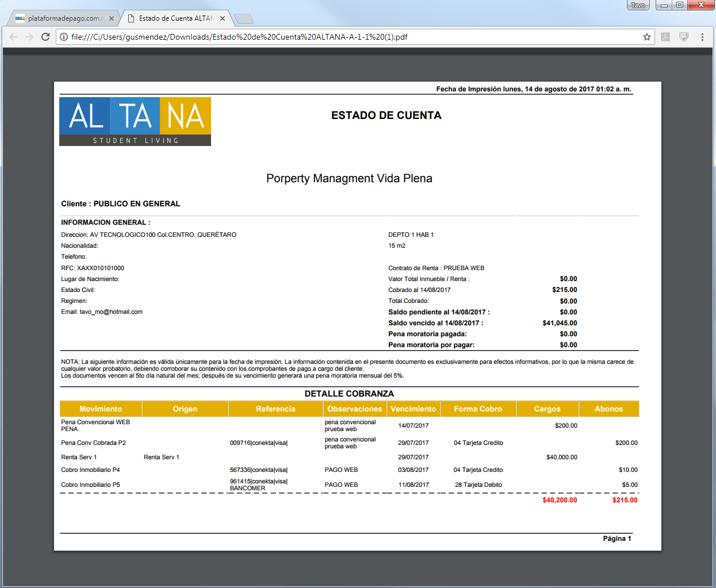Click the 'Página 1' footer text
This screenshot has height=588, width=716.
coord(617,539)
